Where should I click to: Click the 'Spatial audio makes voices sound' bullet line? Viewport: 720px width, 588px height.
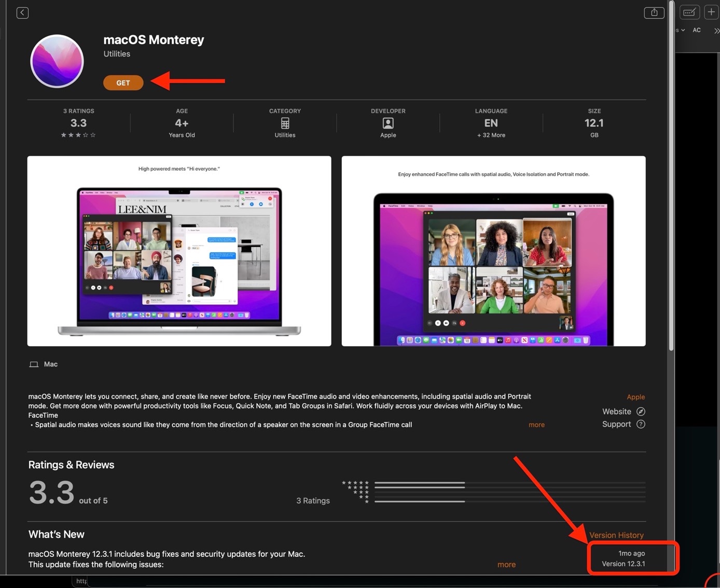(x=221, y=425)
